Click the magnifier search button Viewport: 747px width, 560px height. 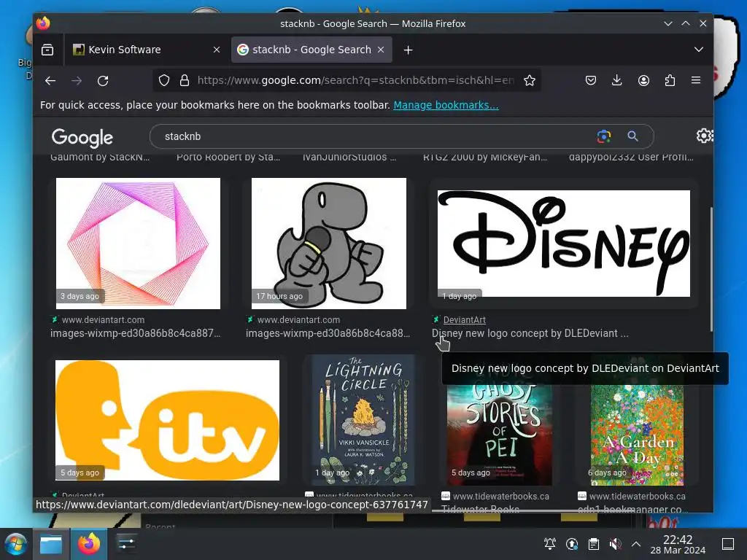pos(632,136)
